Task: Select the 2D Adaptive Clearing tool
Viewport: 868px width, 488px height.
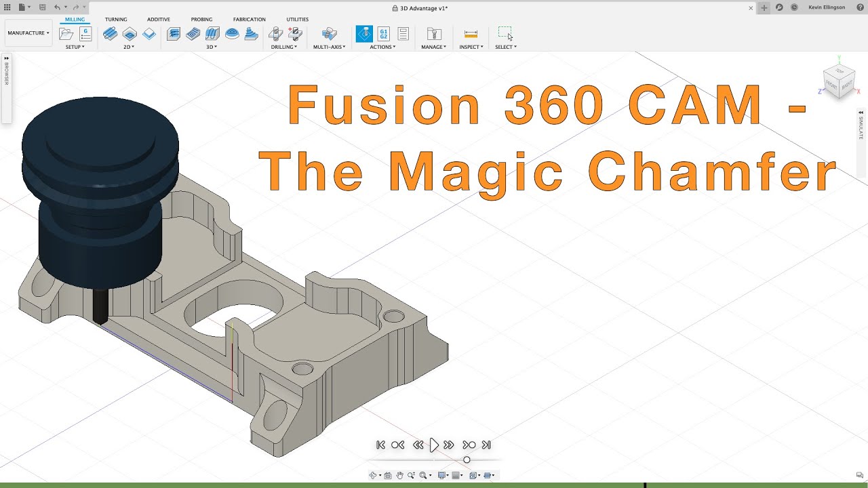Action: (x=110, y=33)
